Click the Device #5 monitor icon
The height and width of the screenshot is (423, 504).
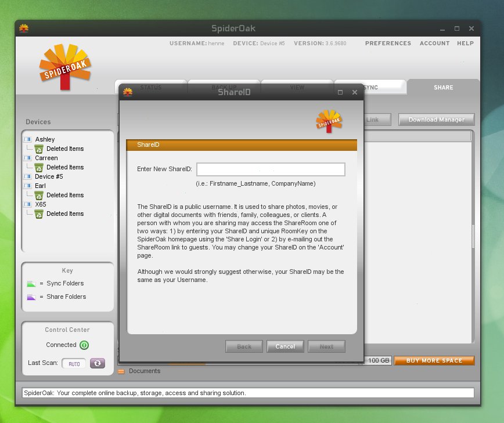(x=28, y=176)
